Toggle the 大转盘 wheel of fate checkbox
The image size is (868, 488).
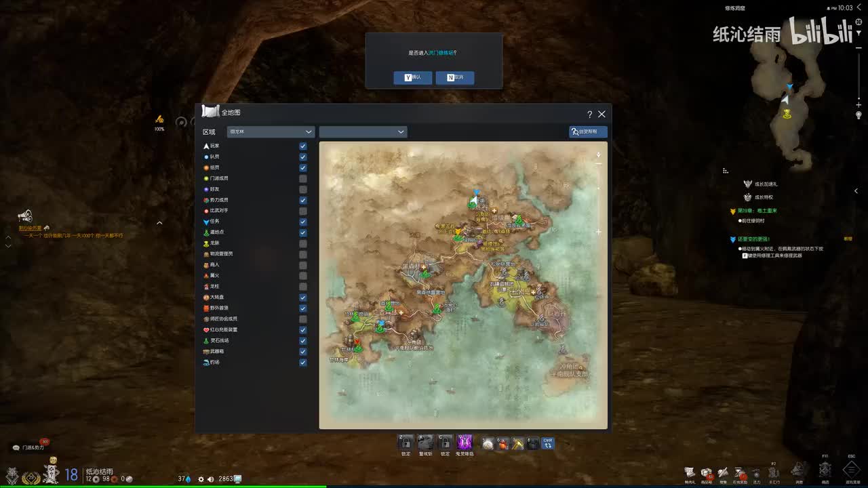[303, 298]
